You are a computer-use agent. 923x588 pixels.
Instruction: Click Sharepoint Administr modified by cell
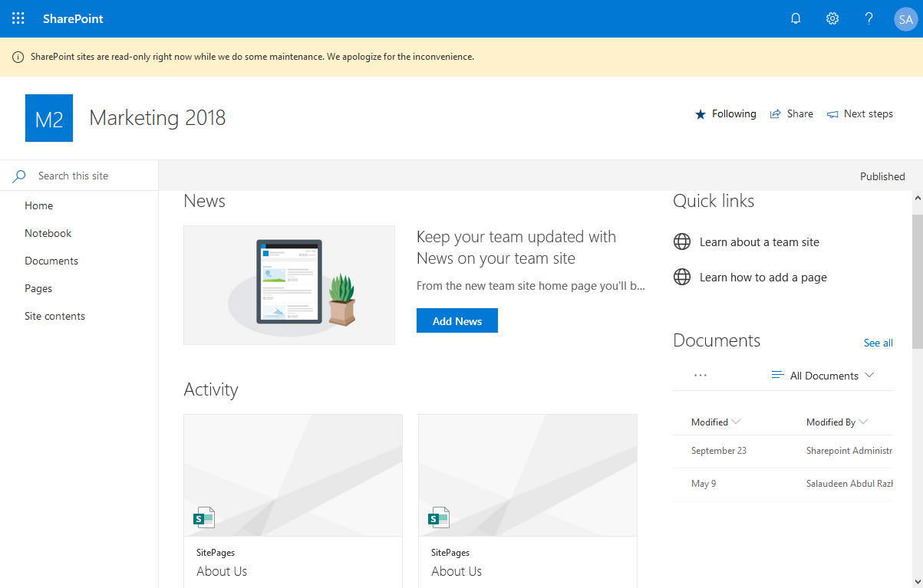(849, 451)
